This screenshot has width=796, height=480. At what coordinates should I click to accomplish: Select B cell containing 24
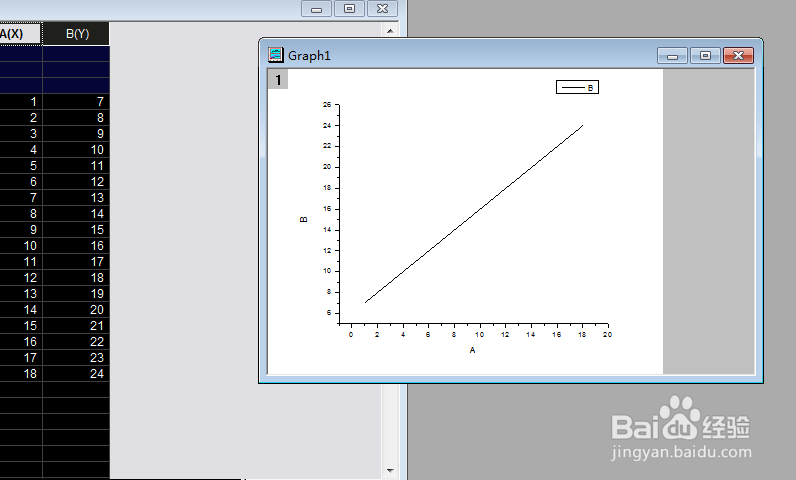tap(76, 373)
